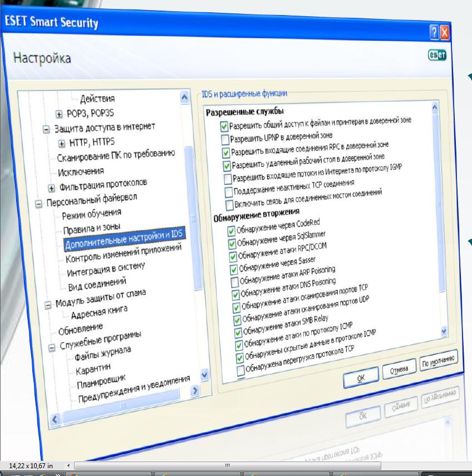Open the help question mark button

tap(434, 32)
